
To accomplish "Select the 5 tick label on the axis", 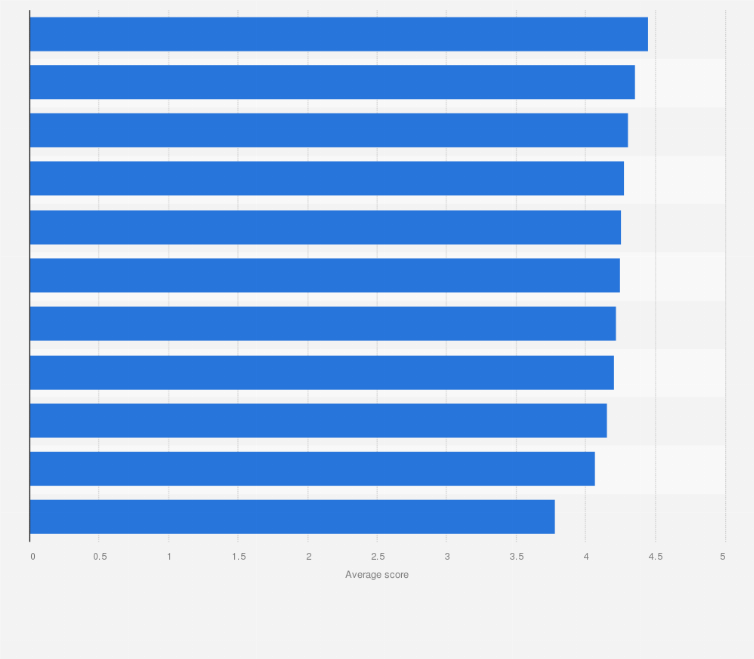I will (723, 555).
